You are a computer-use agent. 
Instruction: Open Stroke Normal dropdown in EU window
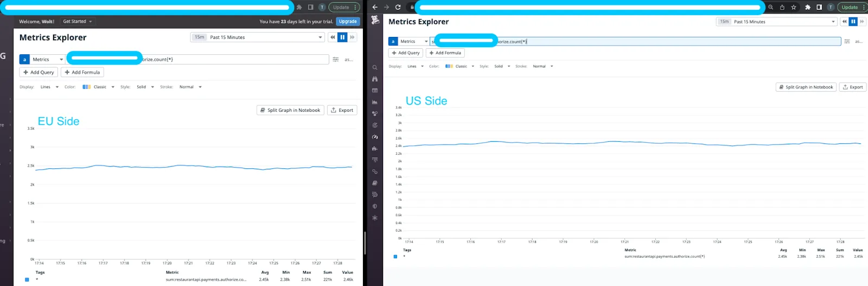click(190, 87)
